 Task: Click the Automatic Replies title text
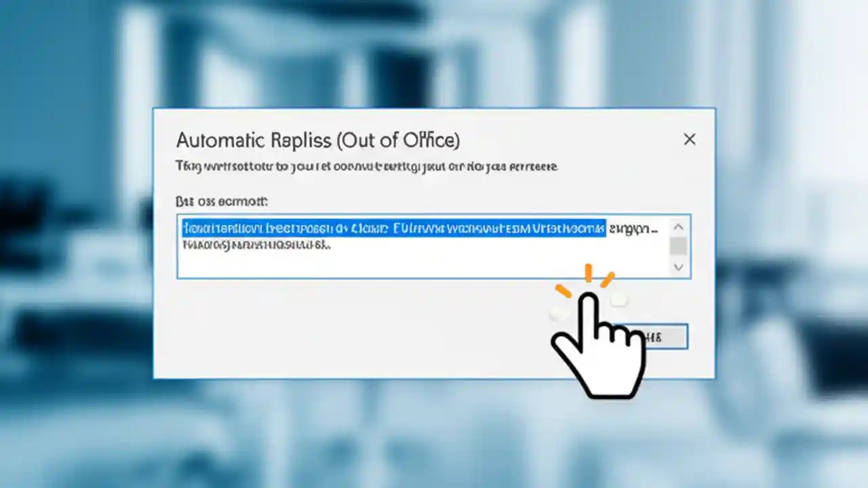pyautogui.click(x=317, y=140)
